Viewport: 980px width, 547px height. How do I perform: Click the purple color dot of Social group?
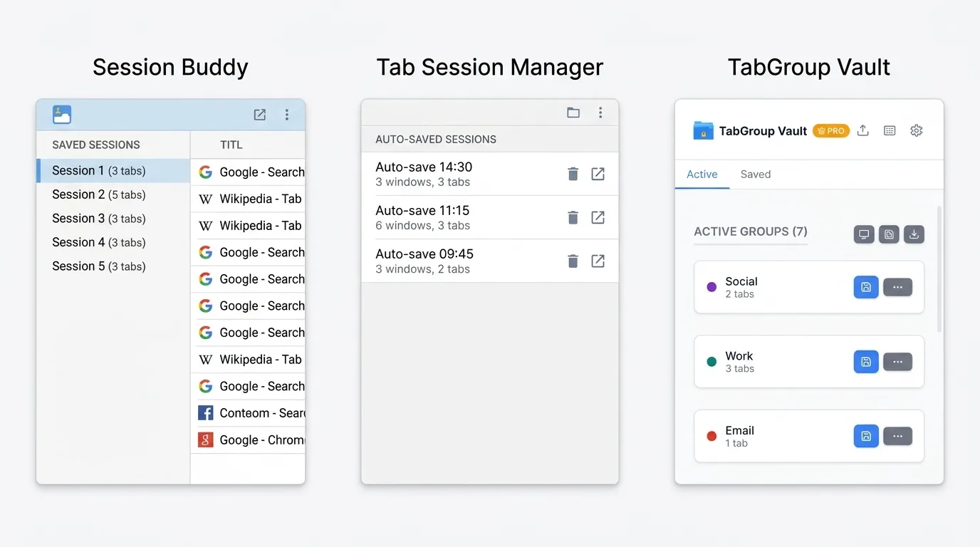(x=711, y=287)
